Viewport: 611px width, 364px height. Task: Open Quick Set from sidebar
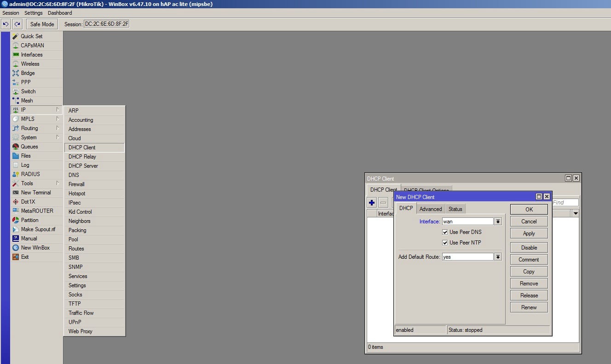[31, 36]
